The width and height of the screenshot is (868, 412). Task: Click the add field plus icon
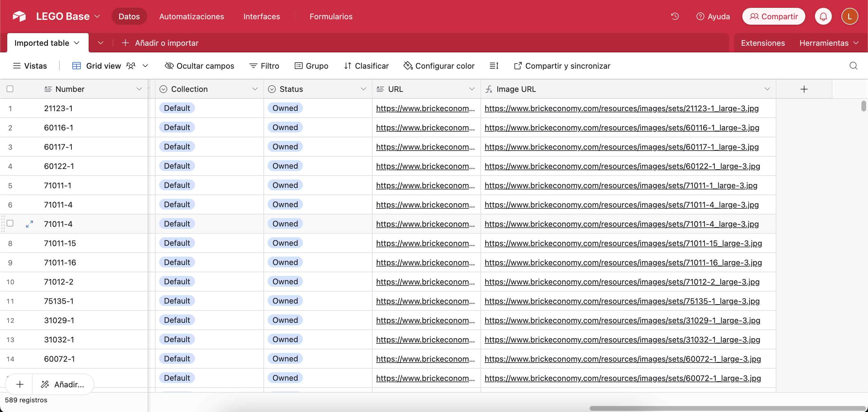pyautogui.click(x=804, y=89)
